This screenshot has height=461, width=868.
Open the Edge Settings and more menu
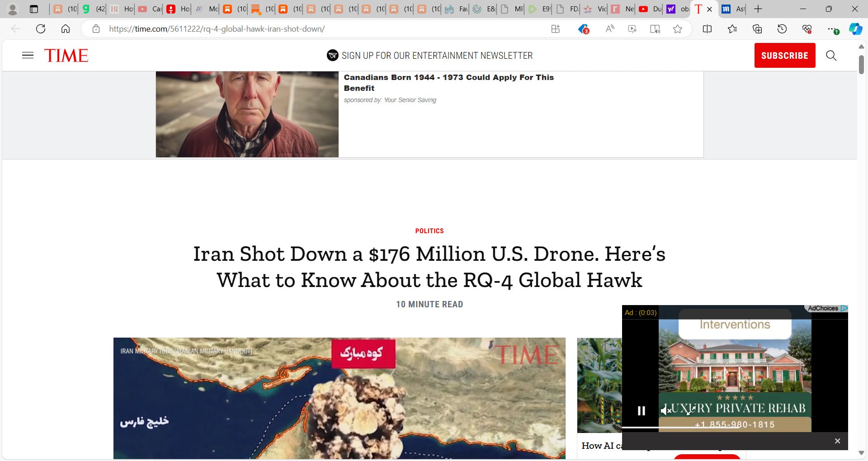832,29
